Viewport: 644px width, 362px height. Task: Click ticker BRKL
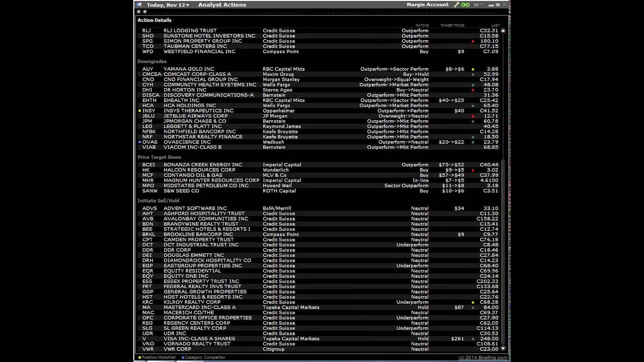[149, 234]
